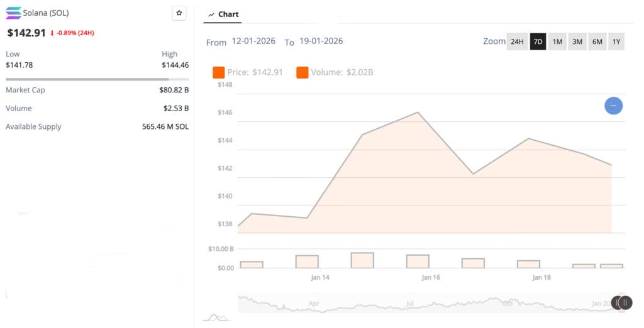Click the Solana logo icon
The width and height of the screenshot is (644, 328).
pos(13,13)
